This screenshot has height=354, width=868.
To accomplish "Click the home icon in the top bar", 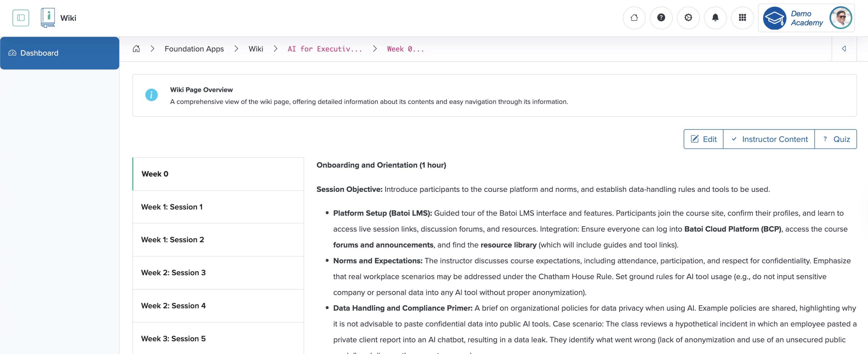I will tap(634, 17).
